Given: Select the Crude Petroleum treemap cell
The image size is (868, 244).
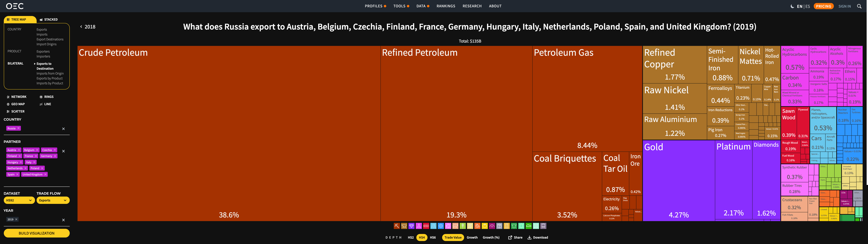Looking at the screenshot, I should click(x=229, y=134).
